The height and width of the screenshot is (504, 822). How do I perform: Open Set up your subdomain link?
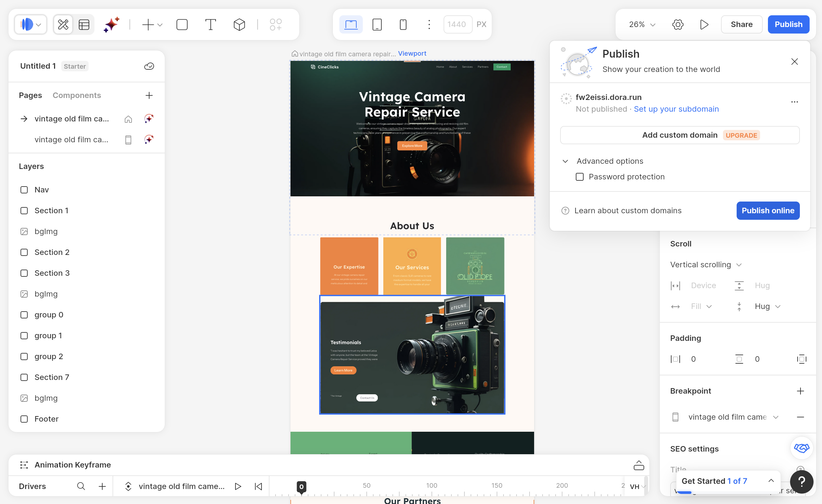[676, 109]
